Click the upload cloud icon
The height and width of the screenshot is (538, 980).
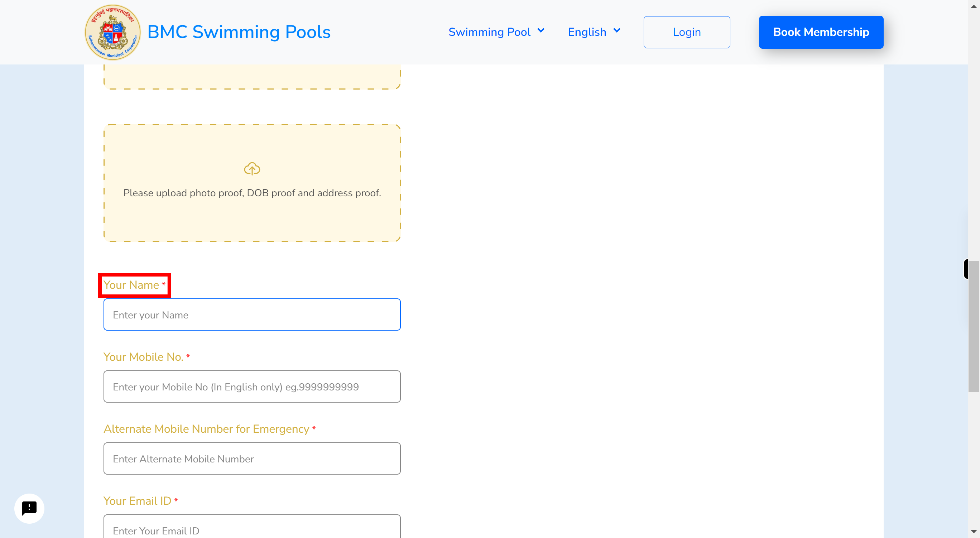tap(252, 168)
